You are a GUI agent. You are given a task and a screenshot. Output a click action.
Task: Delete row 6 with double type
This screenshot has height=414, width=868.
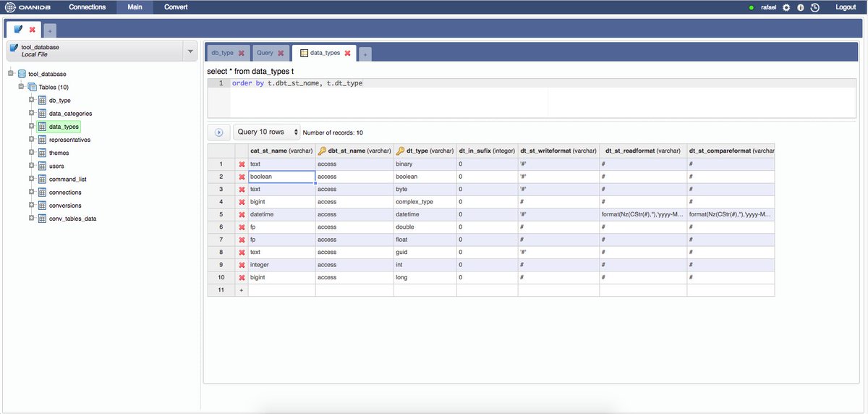point(242,227)
